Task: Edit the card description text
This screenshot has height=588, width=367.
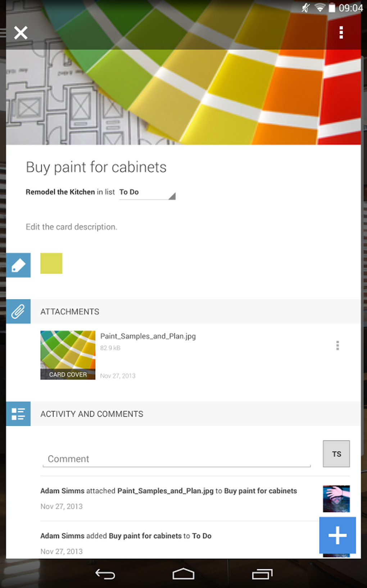Action: 71,227
